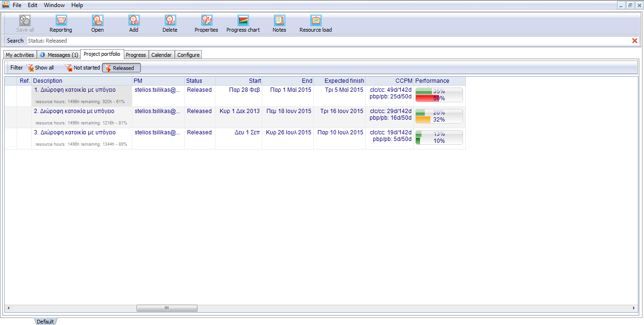This screenshot has height=325, width=644.
Task: Open the Window menu
Action: (55, 5)
